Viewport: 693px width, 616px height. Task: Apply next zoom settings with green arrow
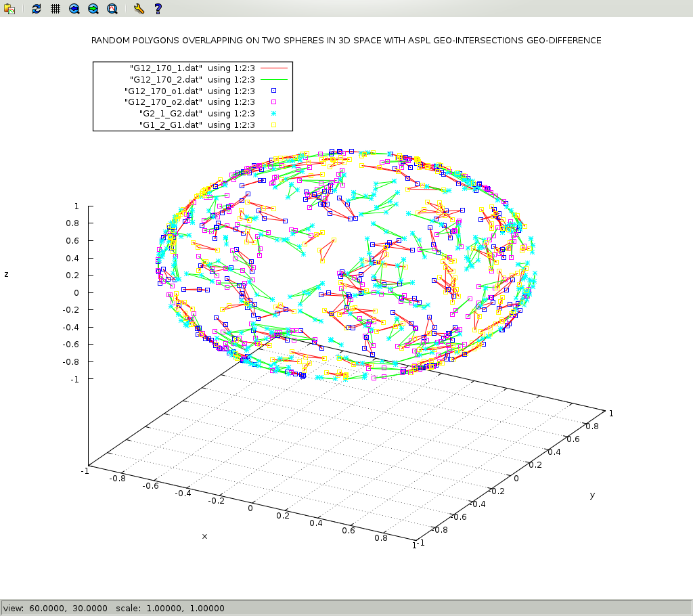click(x=93, y=9)
